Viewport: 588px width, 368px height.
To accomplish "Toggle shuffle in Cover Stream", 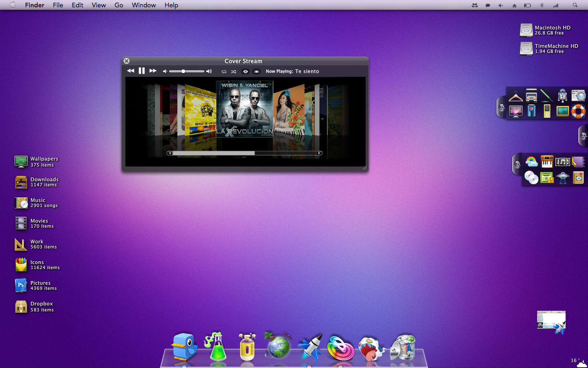I will click(233, 72).
